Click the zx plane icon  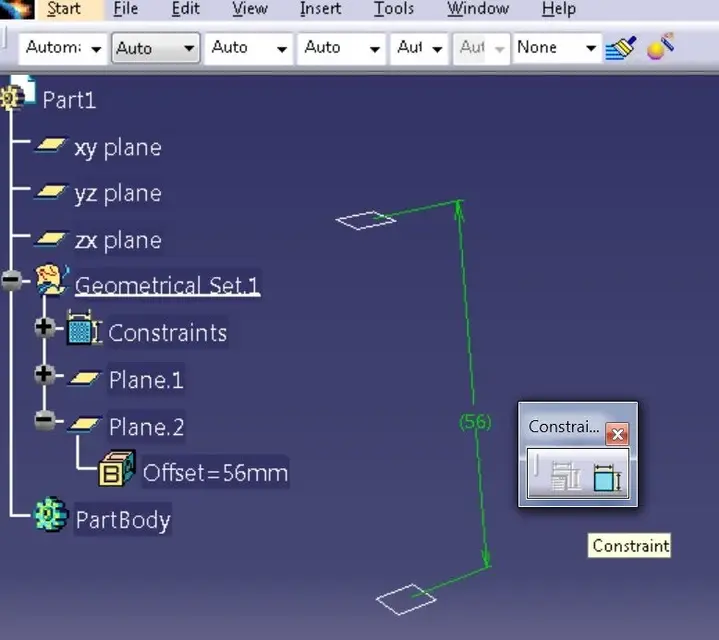point(51,239)
